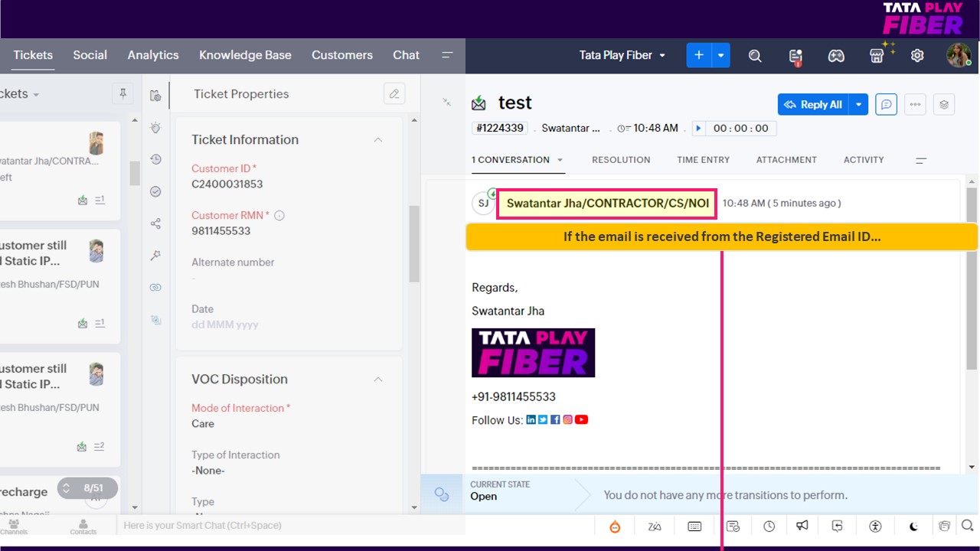Open the Customers tab
The width and height of the screenshot is (980, 551).
click(342, 55)
